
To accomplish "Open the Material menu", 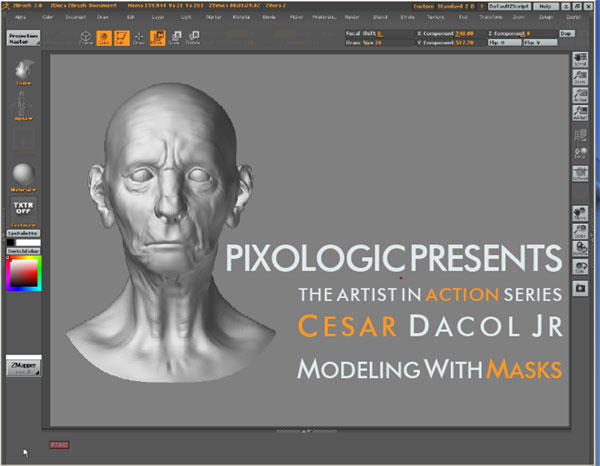I will tap(241, 17).
